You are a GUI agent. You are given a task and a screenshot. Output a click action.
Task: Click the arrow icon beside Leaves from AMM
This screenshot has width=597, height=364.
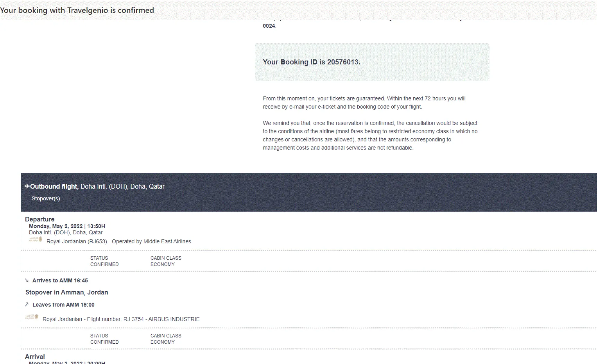[27, 304]
